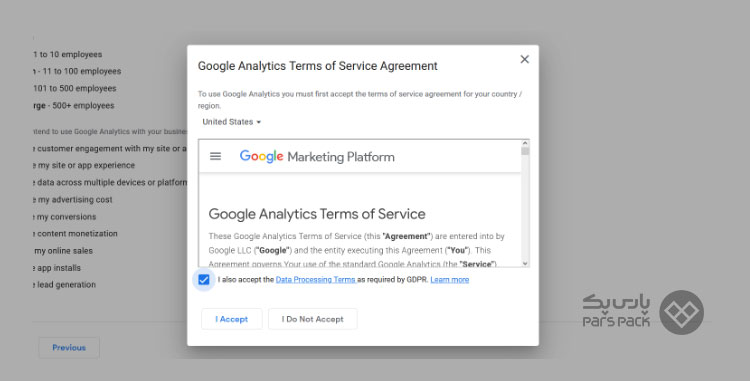Viewport: 750px width, 381px height.
Task: Click the terms frame scrollbar thumb
Action: (x=525, y=152)
